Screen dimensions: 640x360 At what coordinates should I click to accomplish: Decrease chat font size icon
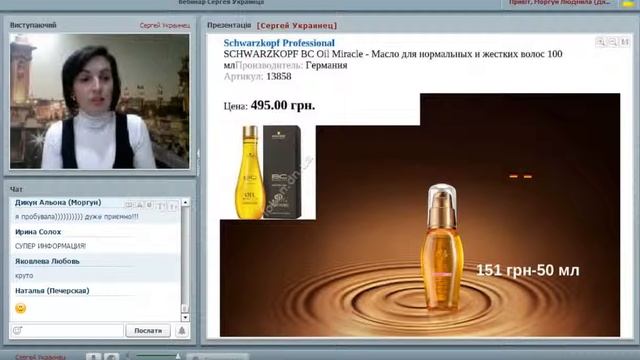click(x=173, y=206)
